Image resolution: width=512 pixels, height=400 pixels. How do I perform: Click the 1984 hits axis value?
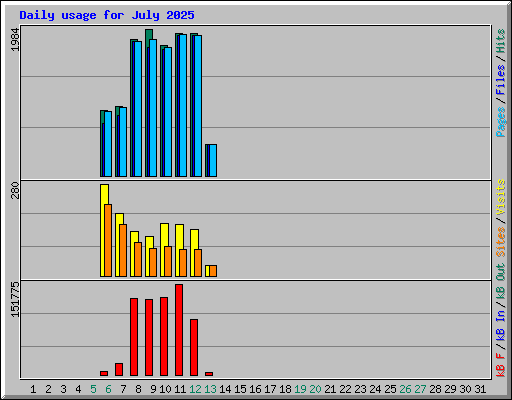click(15, 40)
